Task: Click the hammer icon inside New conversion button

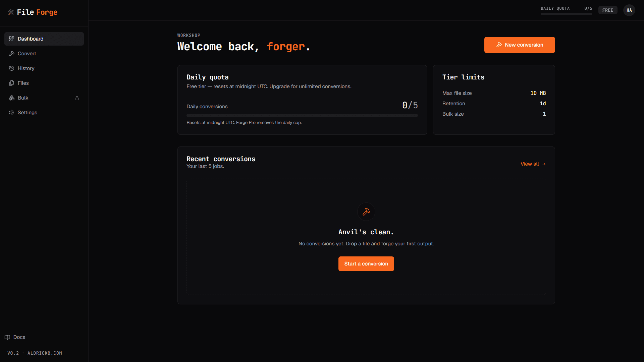Action: coord(499,45)
